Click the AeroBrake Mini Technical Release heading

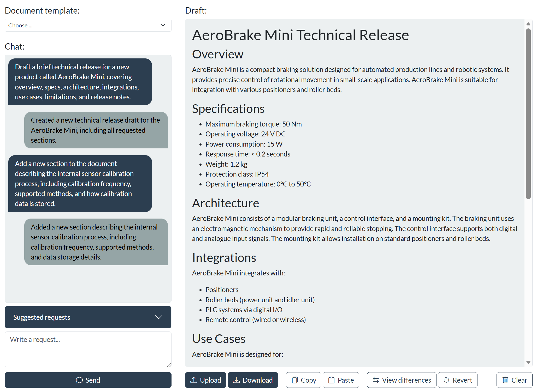click(300, 35)
